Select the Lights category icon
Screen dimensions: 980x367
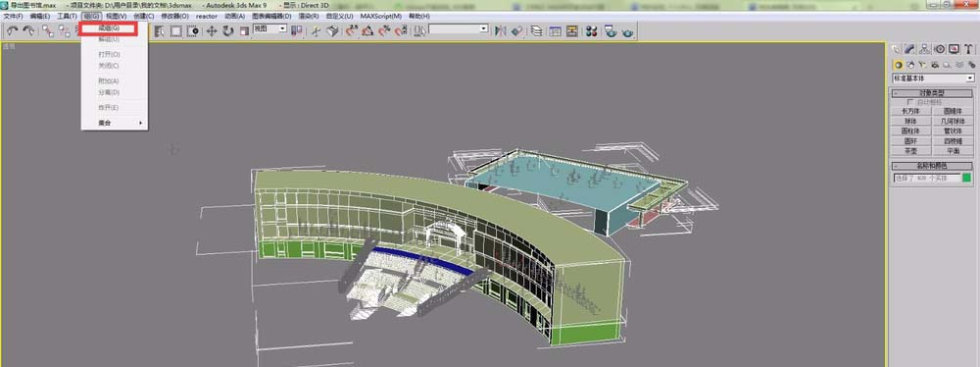922,65
